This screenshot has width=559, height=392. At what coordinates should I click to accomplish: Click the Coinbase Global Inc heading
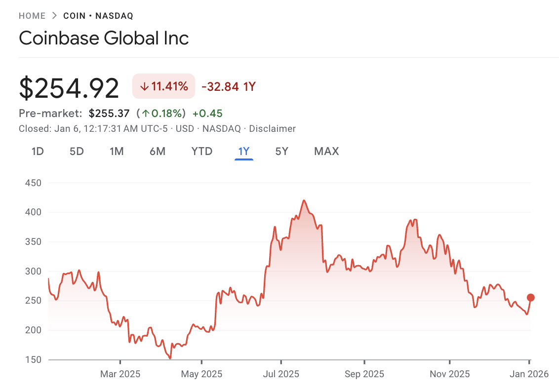coord(104,39)
